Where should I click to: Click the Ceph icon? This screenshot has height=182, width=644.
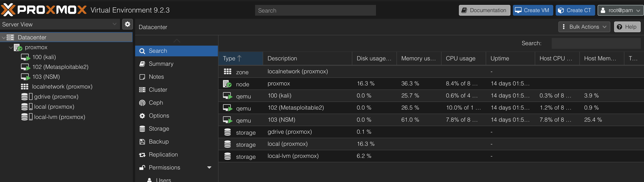tap(142, 103)
